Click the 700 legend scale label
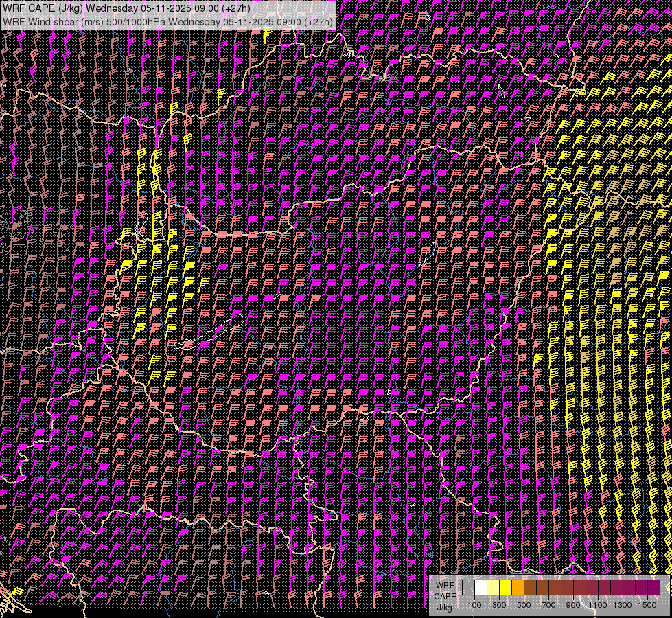This screenshot has width=672, height=618. pyautogui.click(x=548, y=605)
